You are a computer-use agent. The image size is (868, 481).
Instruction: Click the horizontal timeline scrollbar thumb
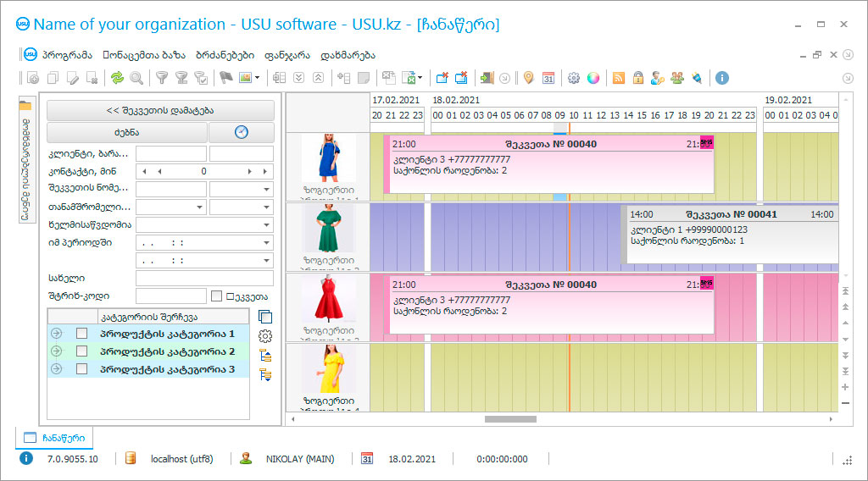[510, 419]
